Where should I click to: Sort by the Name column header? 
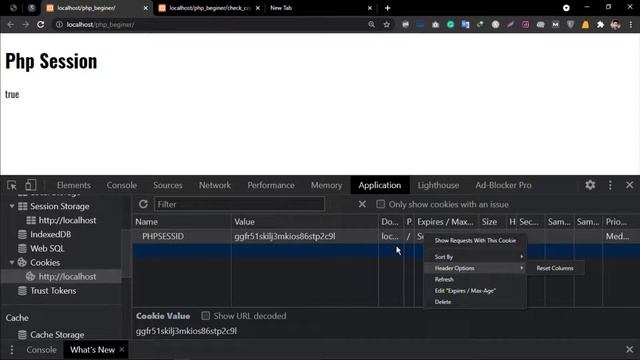pyautogui.click(x=182, y=222)
